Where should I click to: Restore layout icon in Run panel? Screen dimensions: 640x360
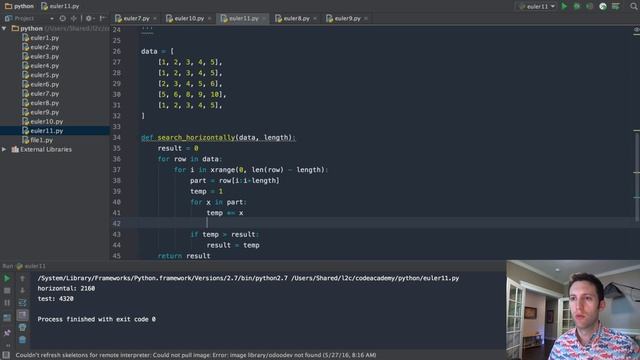tap(7, 318)
